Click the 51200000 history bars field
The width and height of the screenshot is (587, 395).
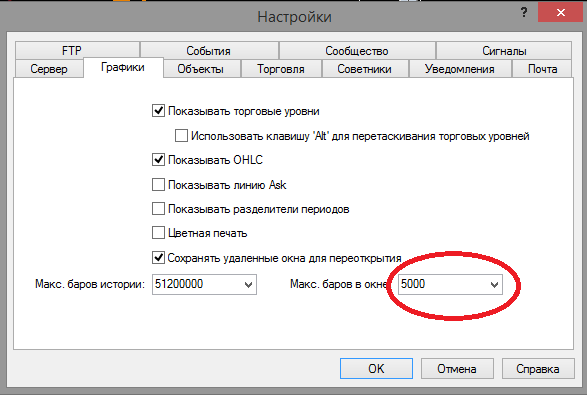point(204,284)
